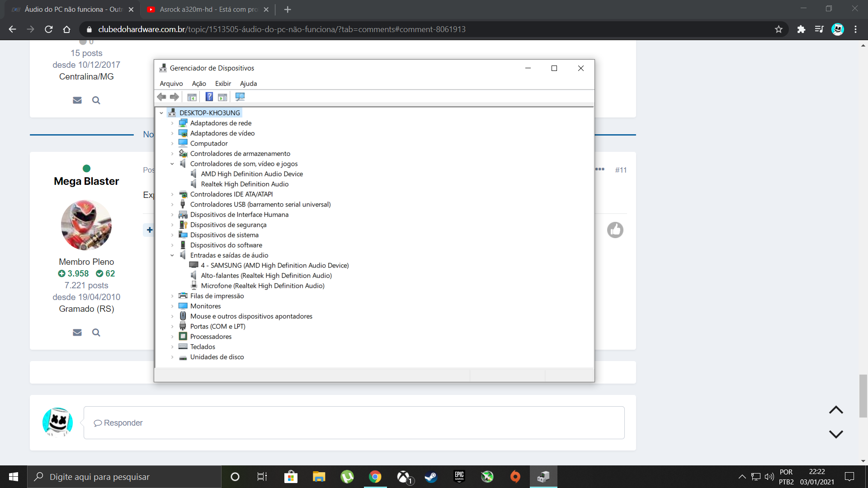Click the page vertical scrollbar thumb

[863, 396]
